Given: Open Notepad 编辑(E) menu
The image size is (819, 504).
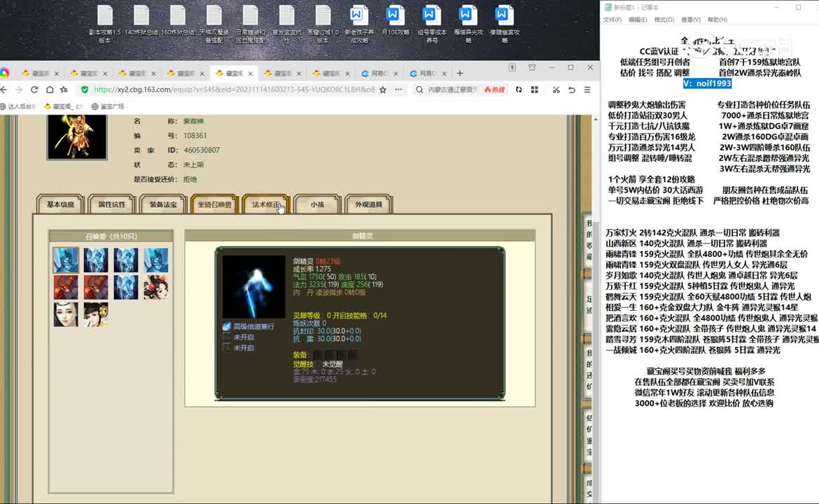Looking at the screenshot, I should coord(638,20).
